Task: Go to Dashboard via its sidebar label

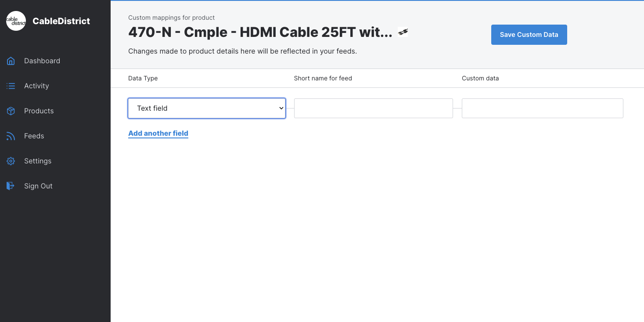Action: (x=42, y=61)
